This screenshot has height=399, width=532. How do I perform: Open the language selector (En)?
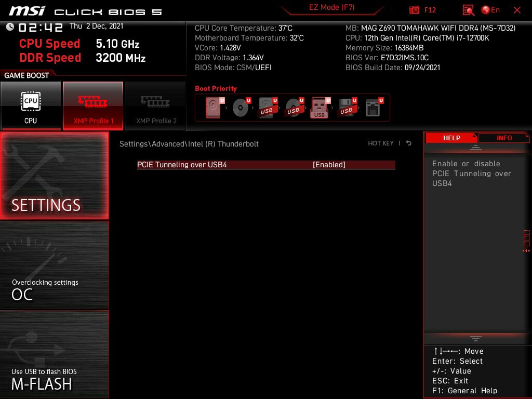490,10
